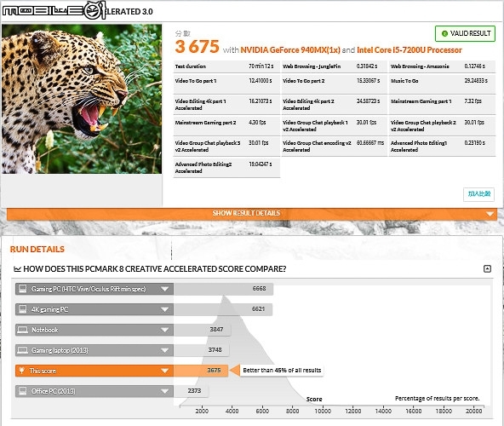Expand the Office PC (2013) dropdown arrow
The width and height of the screenshot is (504, 426).
click(x=164, y=391)
